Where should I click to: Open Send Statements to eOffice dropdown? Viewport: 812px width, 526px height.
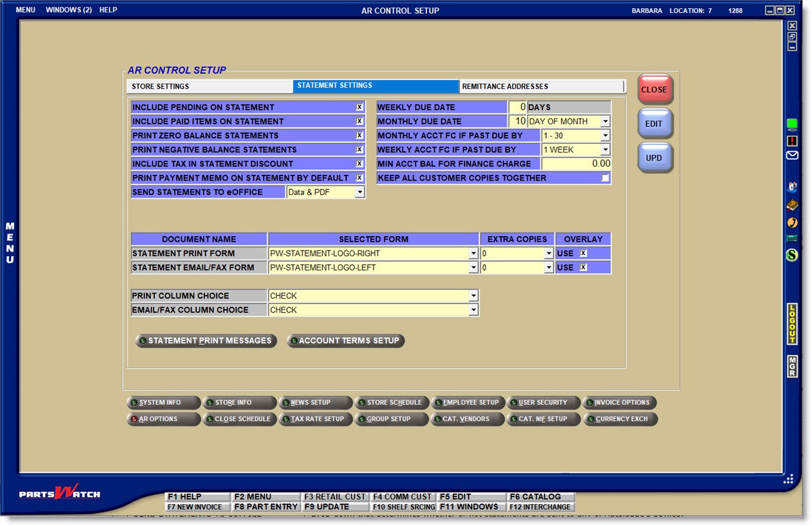click(359, 192)
